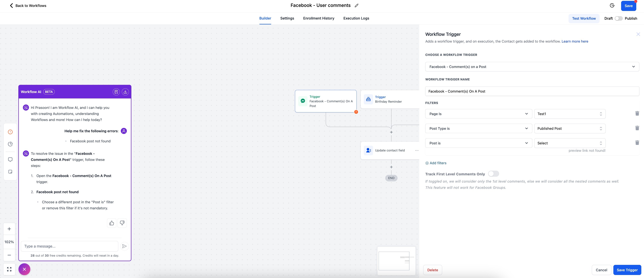Open the Execution Logs tab
644x278 pixels.
356,18
